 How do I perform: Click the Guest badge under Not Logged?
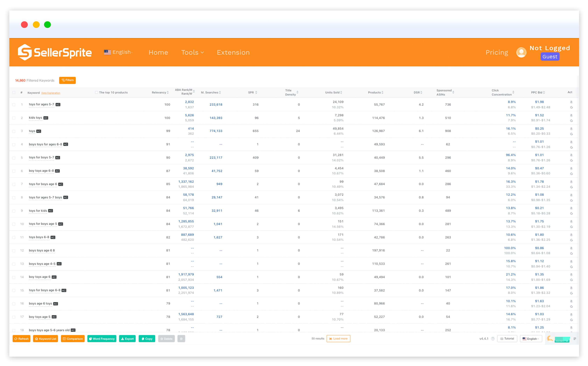tap(550, 57)
